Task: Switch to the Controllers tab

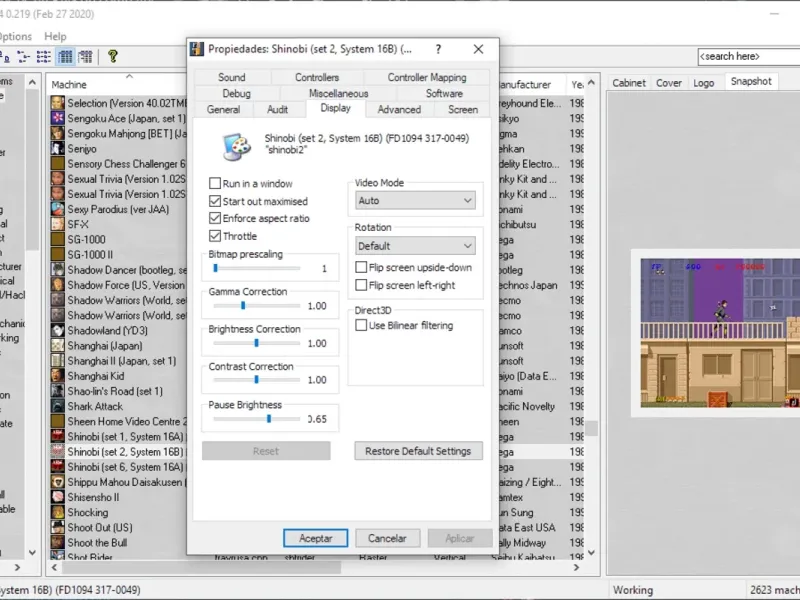Action: coord(317,77)
